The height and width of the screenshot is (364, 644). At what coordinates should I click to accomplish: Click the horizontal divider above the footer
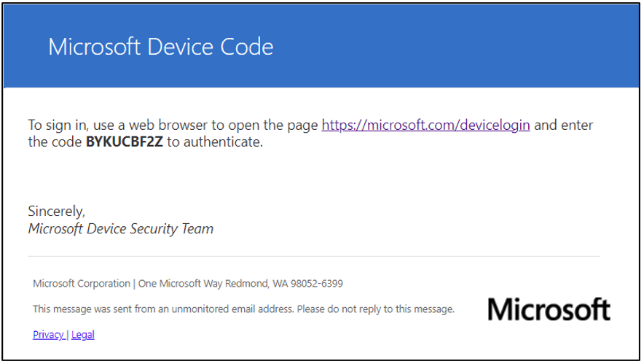[x=313, y=257]
